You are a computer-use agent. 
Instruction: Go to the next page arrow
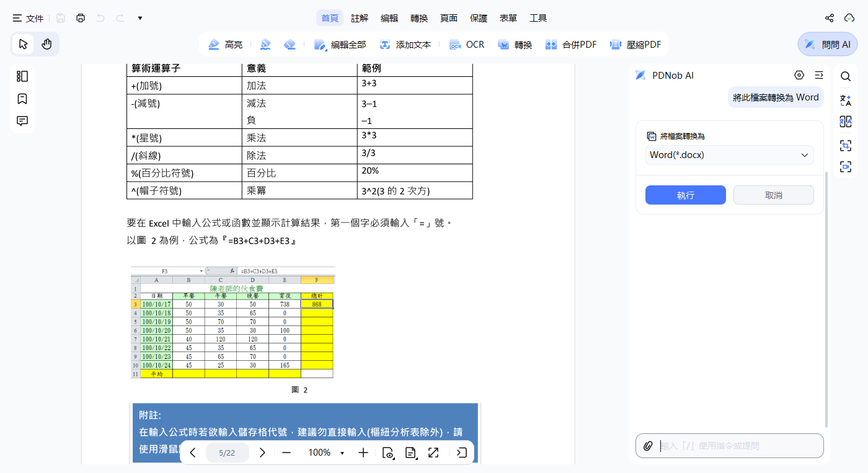(x=262, y=453)
